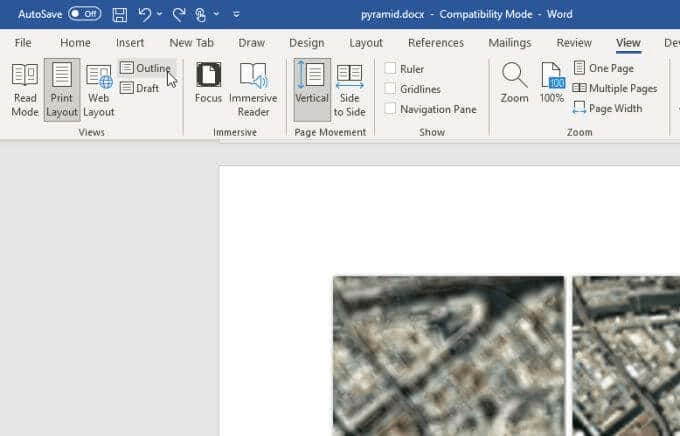Switch to Web Layout view

pos(99,90)
